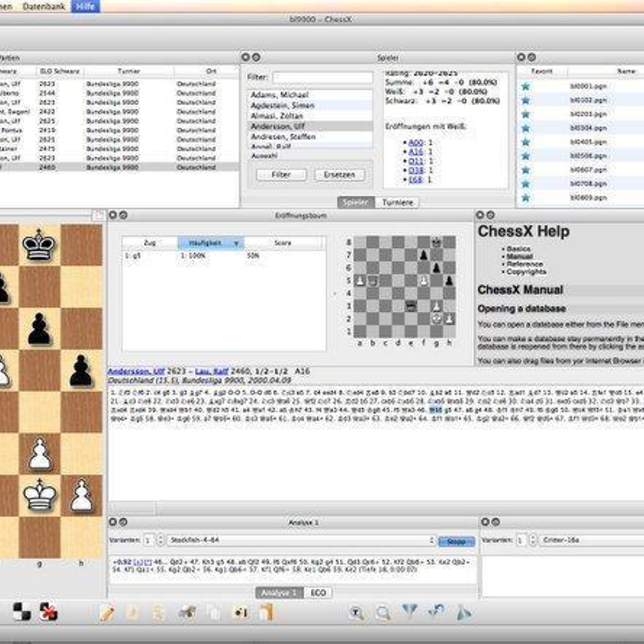Click the Andersson, Ulf player link
644x644 pixels.
click(x=136, y=371)
